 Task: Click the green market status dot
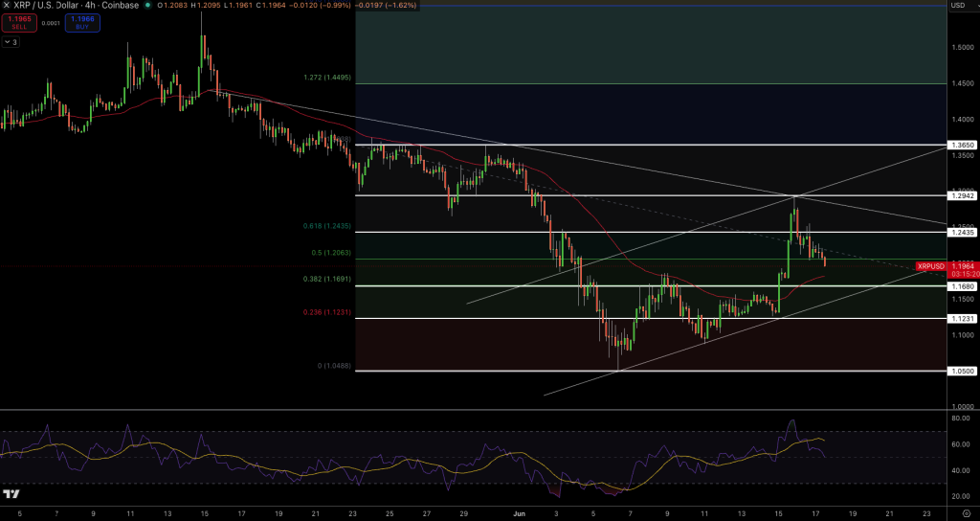coord(146,5)
